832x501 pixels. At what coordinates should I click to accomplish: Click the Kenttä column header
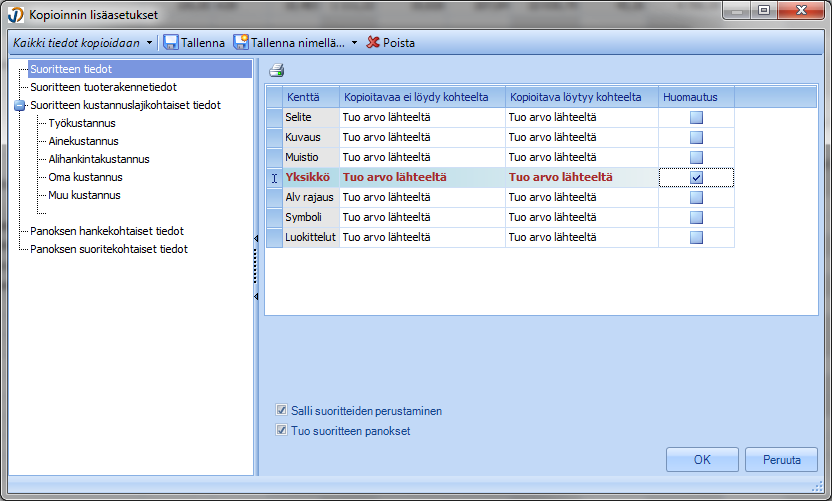[310, 97]
